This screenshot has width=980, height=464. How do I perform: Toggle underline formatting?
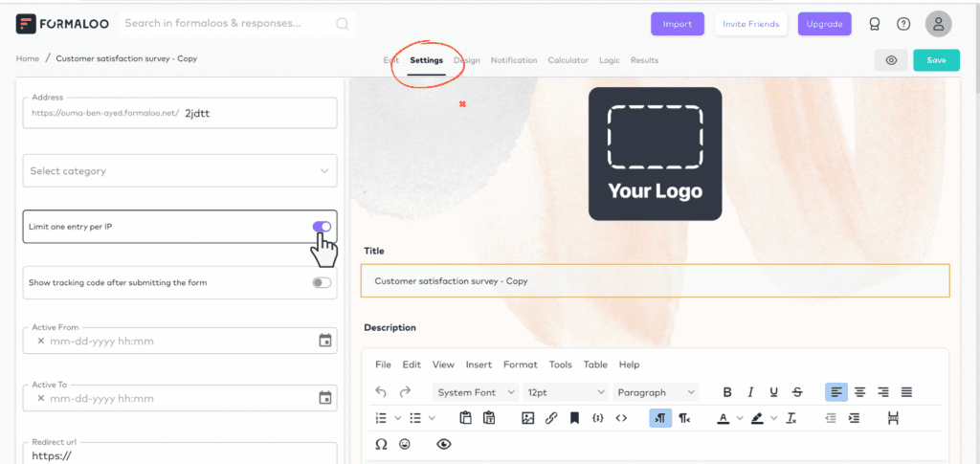point(773,392)
